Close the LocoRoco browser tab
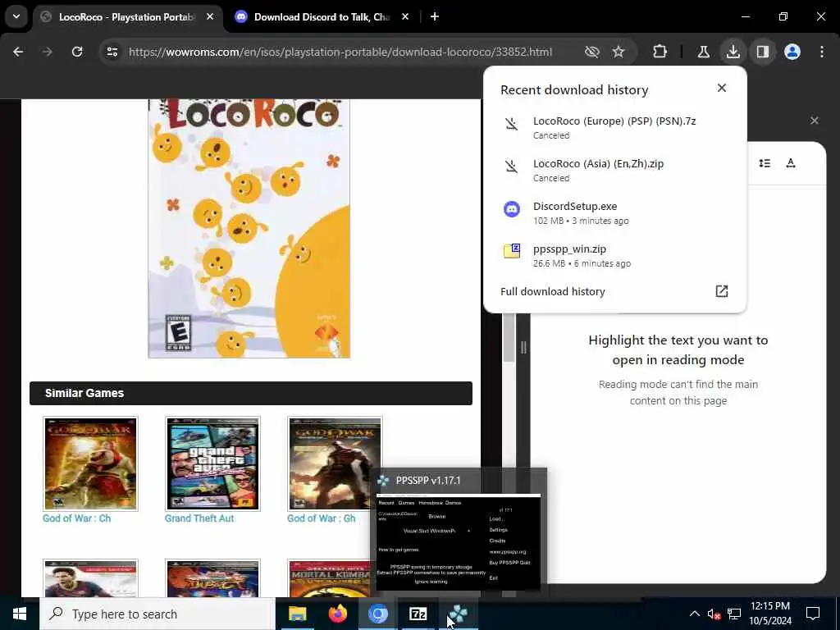840x630 pixels. point(210,17)
